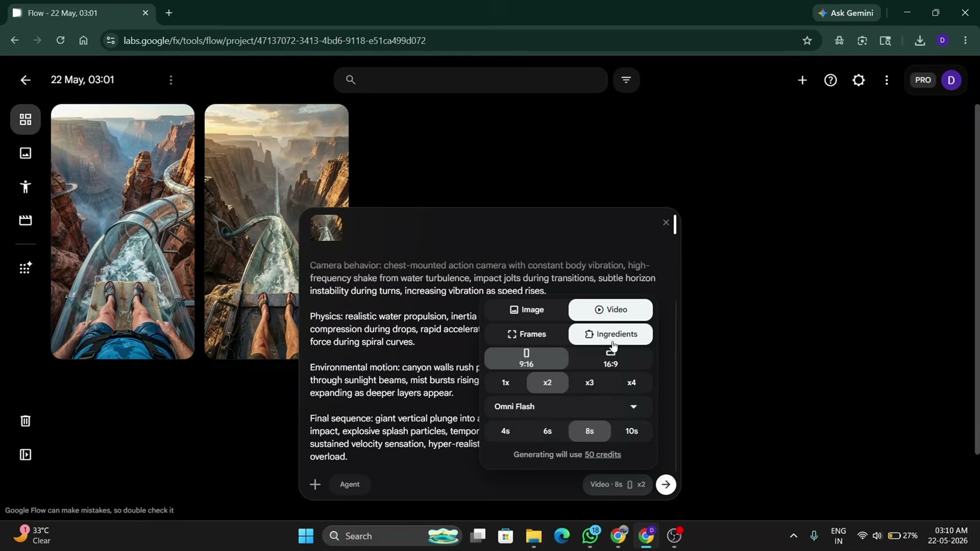Open the Flow settings gear

click(x=859, y=80)
